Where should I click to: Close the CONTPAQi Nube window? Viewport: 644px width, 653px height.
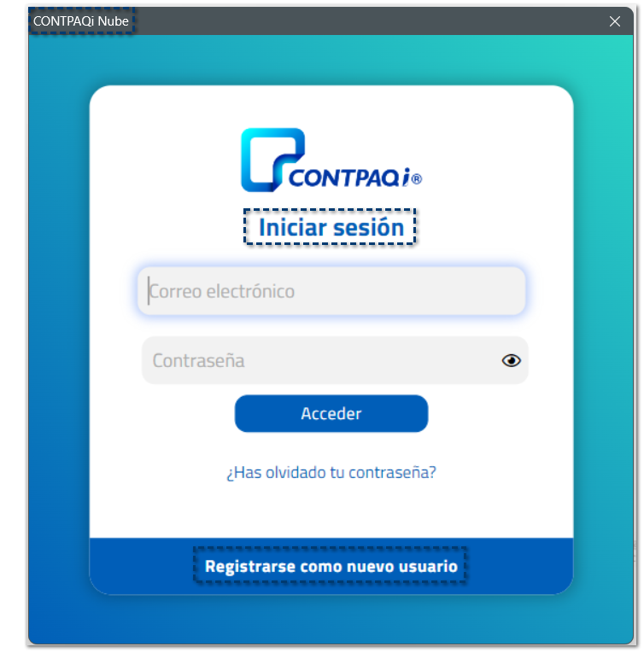click(615, 21)
